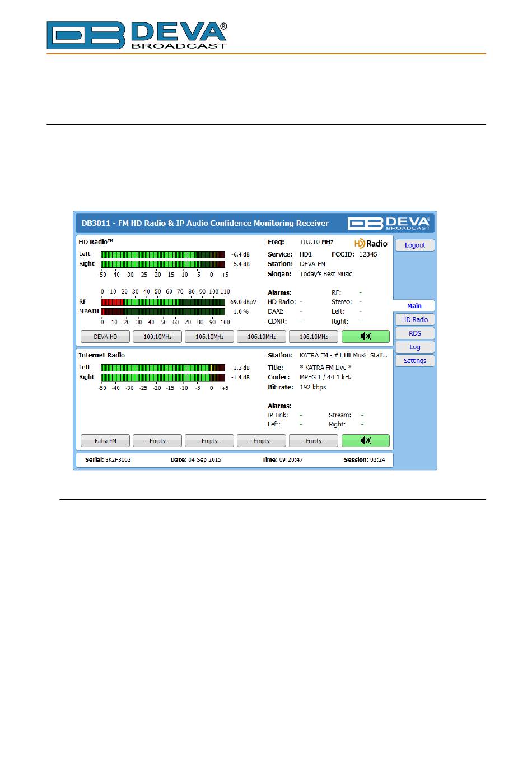The image size is (532, 758).
Task: Click the serial number "3K2F3003"
Action: point(118,459)
